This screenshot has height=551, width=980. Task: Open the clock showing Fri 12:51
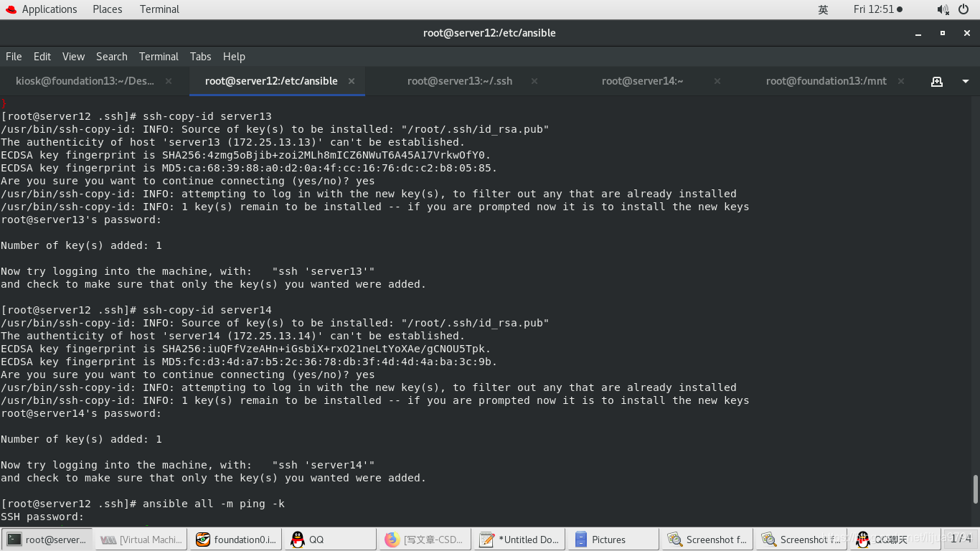tap(877, 9)
